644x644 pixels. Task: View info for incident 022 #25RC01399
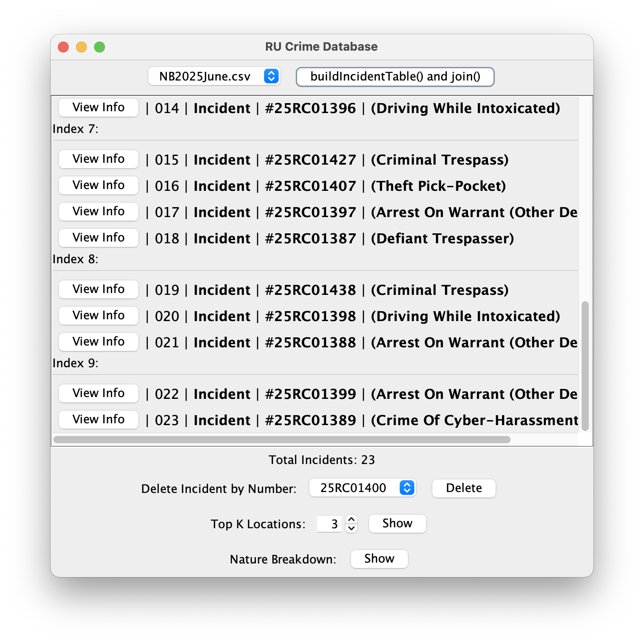pos(99,393)
